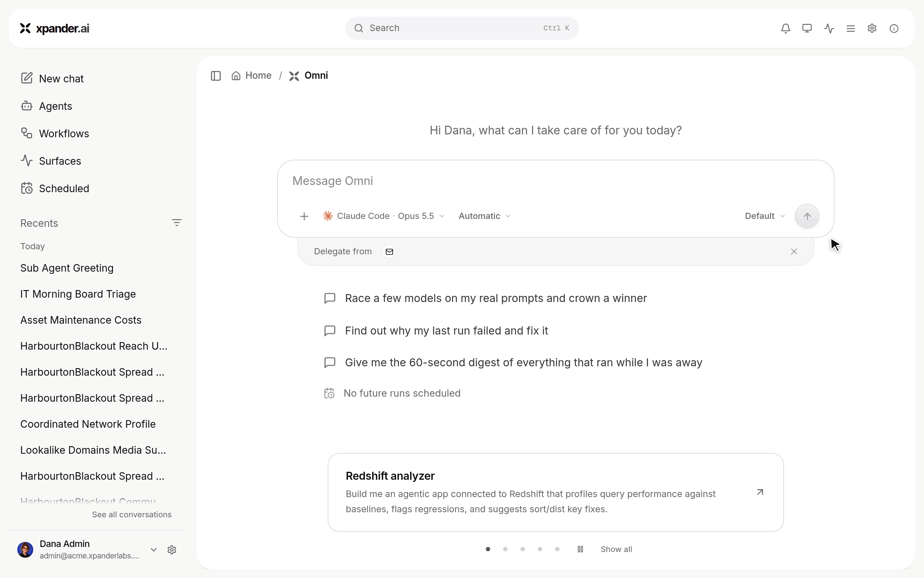Dismiss the Delegate from bar
Screen dimensions: 924x578
coord(794,251)
